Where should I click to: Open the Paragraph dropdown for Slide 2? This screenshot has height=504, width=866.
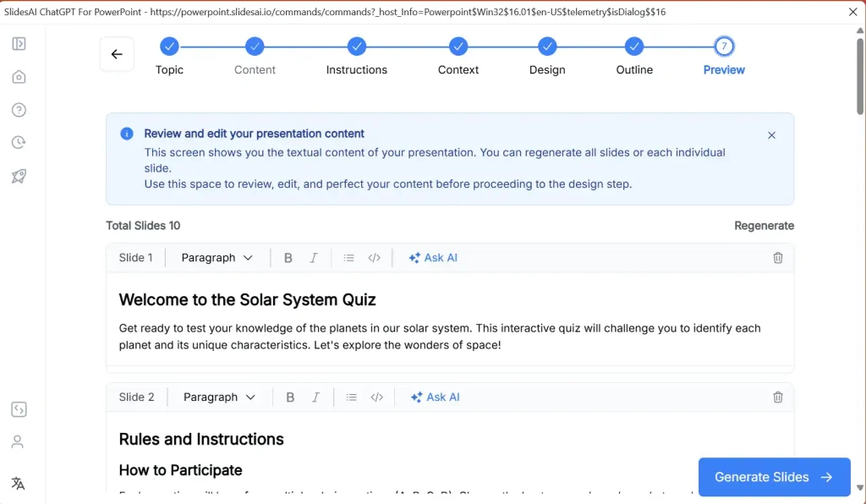pyautogui.click(x=218, y=397)
